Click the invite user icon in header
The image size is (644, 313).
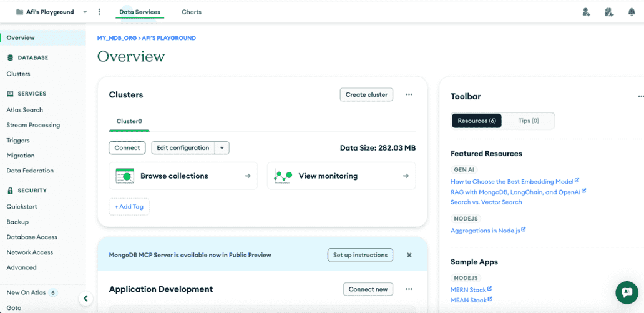[x=585, y=12]
